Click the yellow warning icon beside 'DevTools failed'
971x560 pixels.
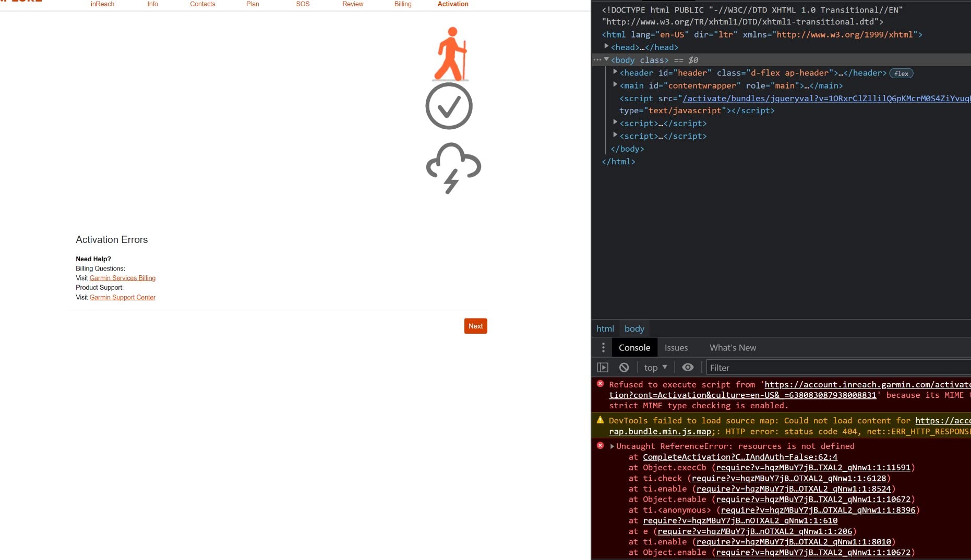tap(600, 420)
